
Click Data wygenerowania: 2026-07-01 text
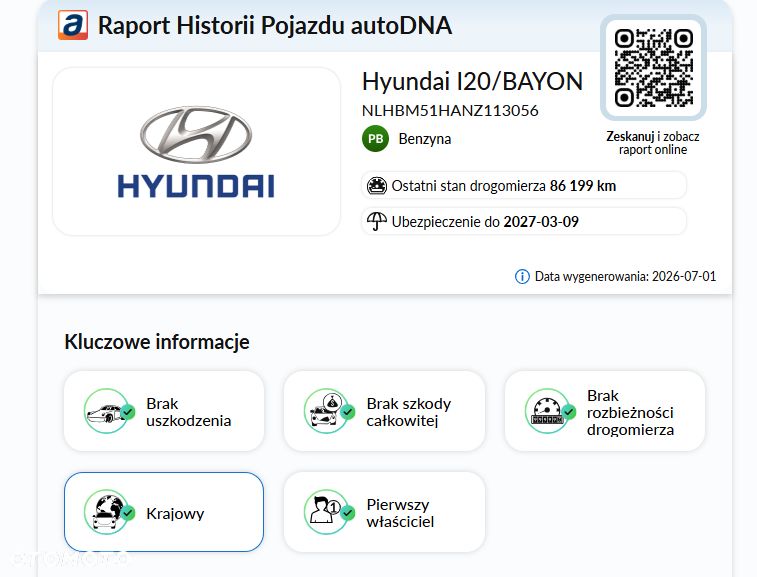pos(626,277)
